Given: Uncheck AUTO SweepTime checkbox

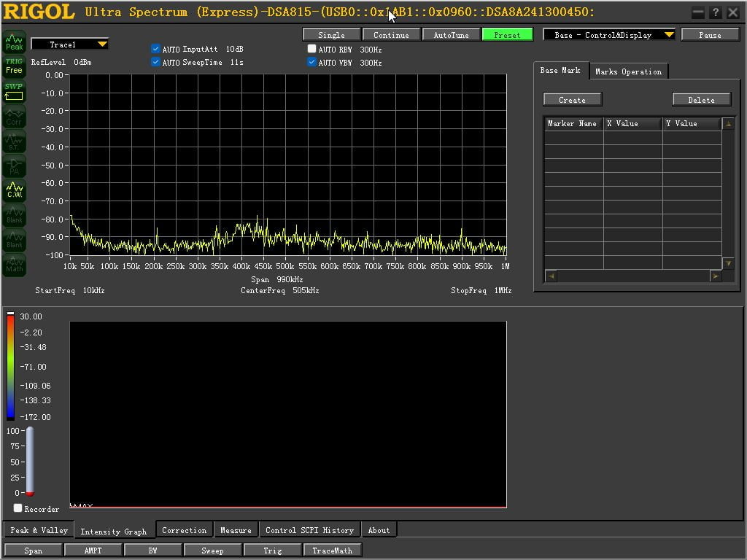Looking at the screenshot, I should [155, 62].
